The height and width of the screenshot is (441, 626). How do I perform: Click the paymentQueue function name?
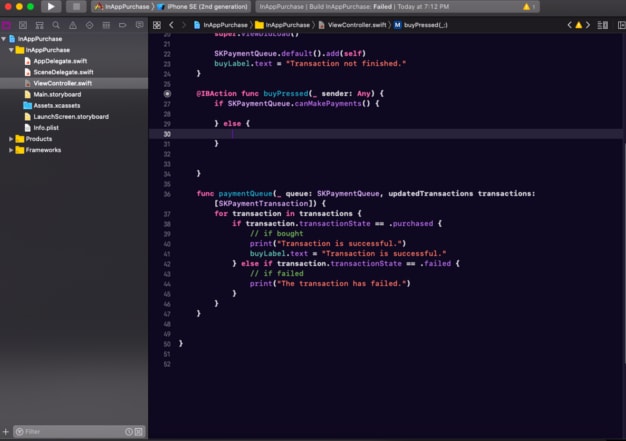(245, 194)
